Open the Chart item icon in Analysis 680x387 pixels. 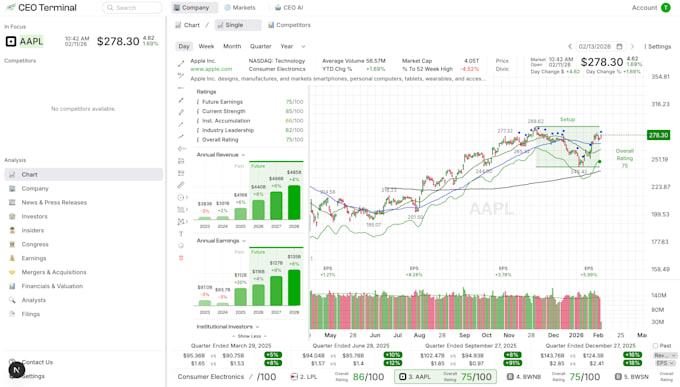[x=12, y=174]
